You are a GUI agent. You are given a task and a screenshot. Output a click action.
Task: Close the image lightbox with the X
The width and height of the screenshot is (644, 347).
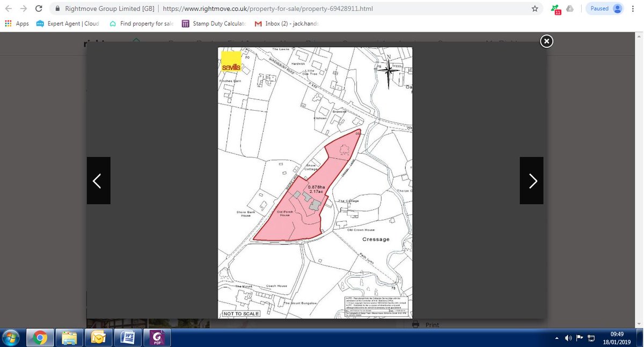click(x=546, y=41)
